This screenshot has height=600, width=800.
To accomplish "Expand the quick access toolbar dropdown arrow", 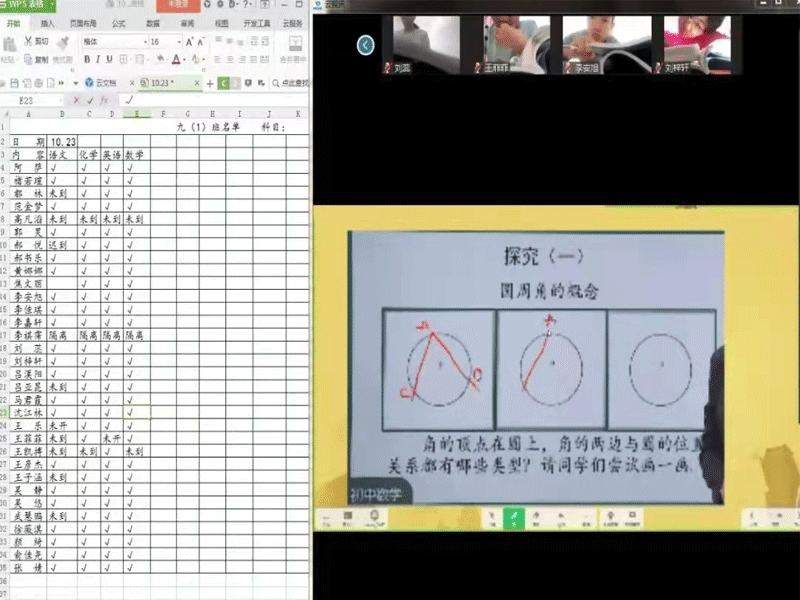I will click(x=76, y=83).
